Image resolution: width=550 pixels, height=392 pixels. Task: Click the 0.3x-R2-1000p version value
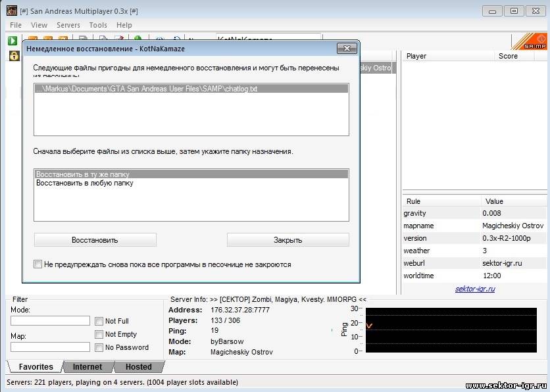point(506,238)
